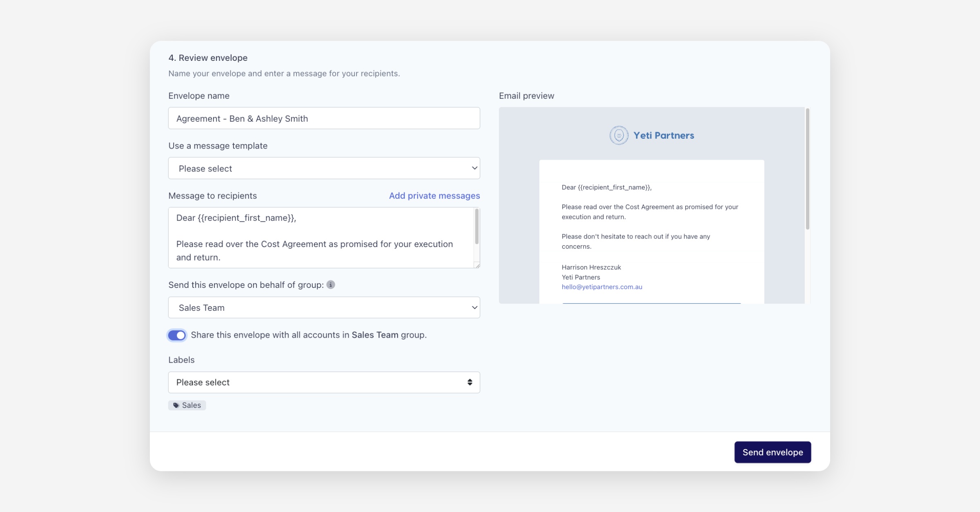Focus the Envelope name input field
This screenshot has height=512, width=980.
[324, 118]
